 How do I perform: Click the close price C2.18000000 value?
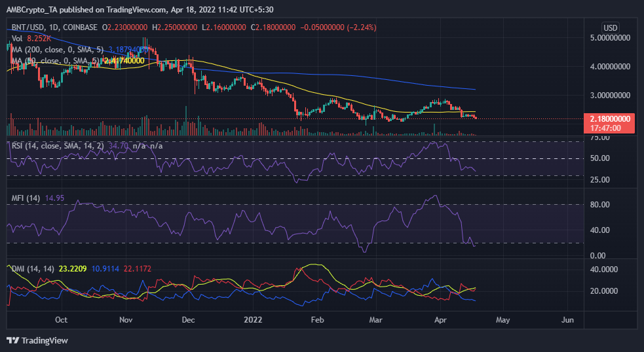[273, 27]
